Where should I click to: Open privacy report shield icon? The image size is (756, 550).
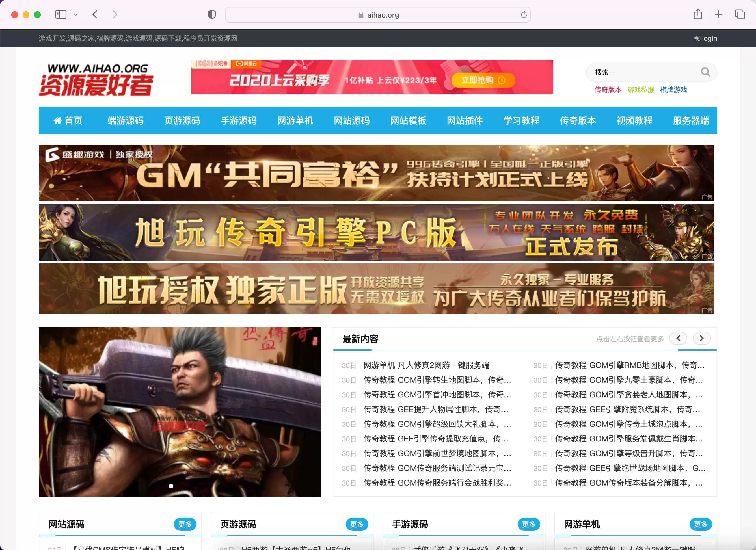click(x=212, y=15)
